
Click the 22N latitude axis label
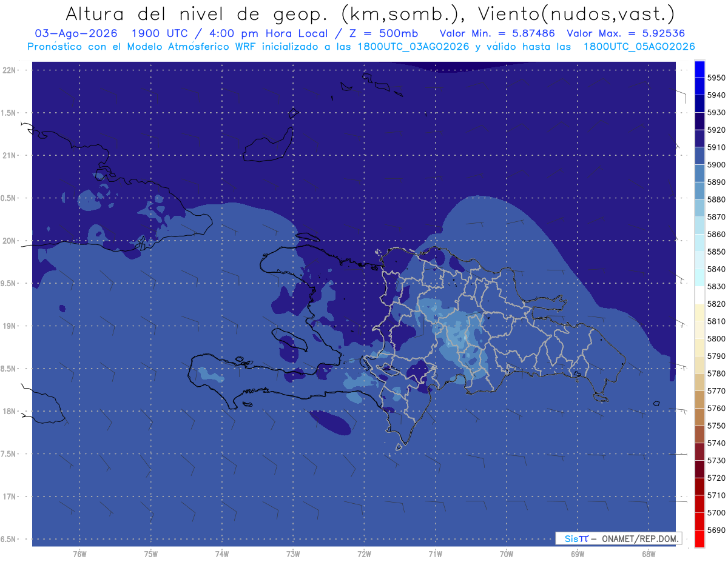(x=9, y=70)
